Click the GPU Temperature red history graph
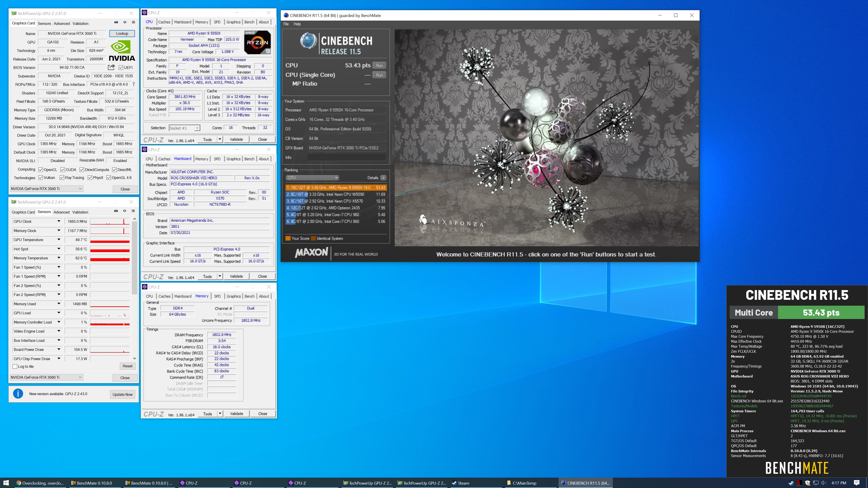 click(x=110, y=240)
